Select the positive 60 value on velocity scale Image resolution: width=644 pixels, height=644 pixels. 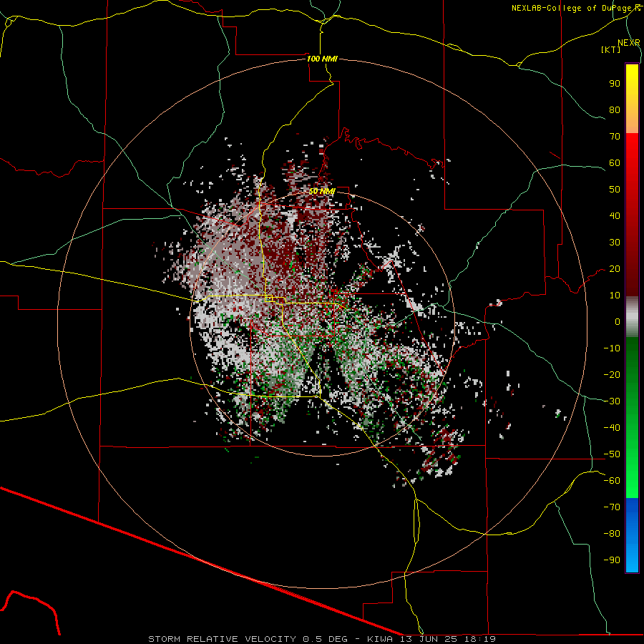click(x=615, y=162)
